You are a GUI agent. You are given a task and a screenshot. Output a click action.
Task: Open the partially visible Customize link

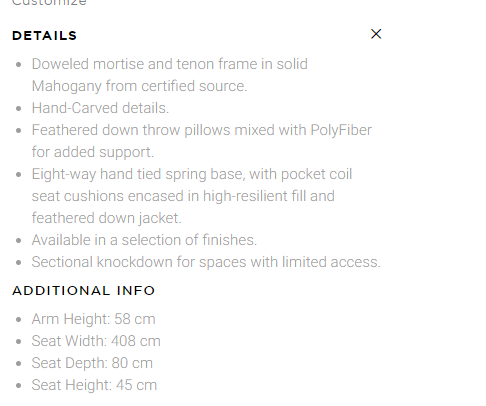coord(49,3)
